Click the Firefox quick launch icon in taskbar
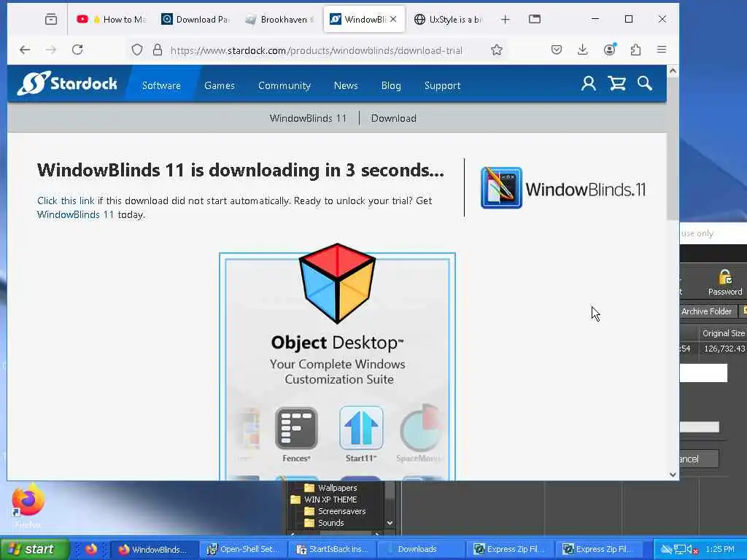This screenshot has width=747, height=560. [91, 549]
